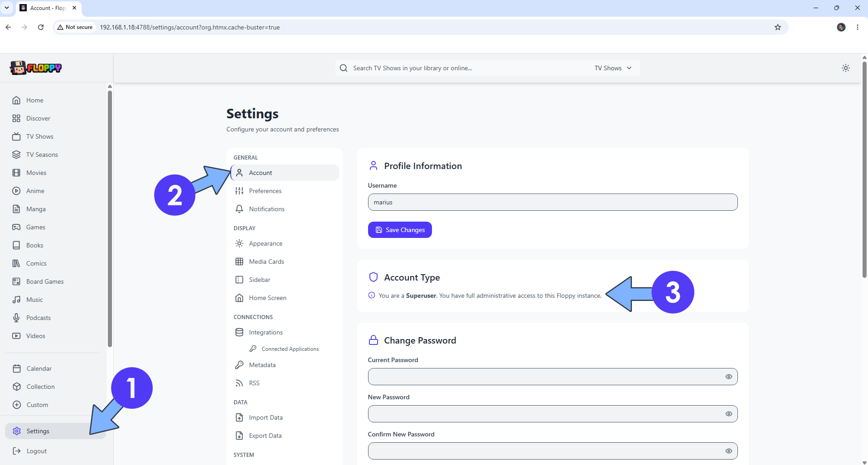
Task: Click the browser address bar URL
Action: (189, 27)
